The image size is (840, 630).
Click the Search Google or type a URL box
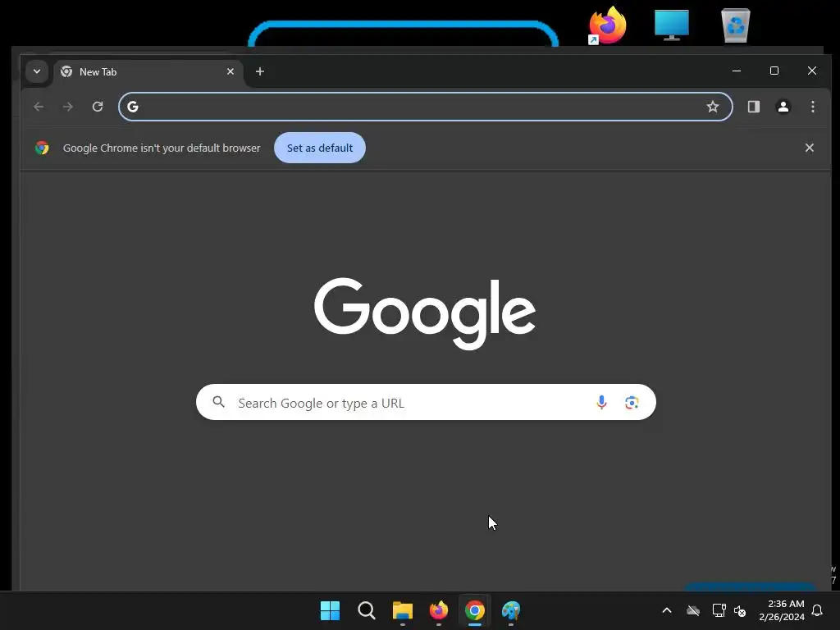[x=426, y=402]
